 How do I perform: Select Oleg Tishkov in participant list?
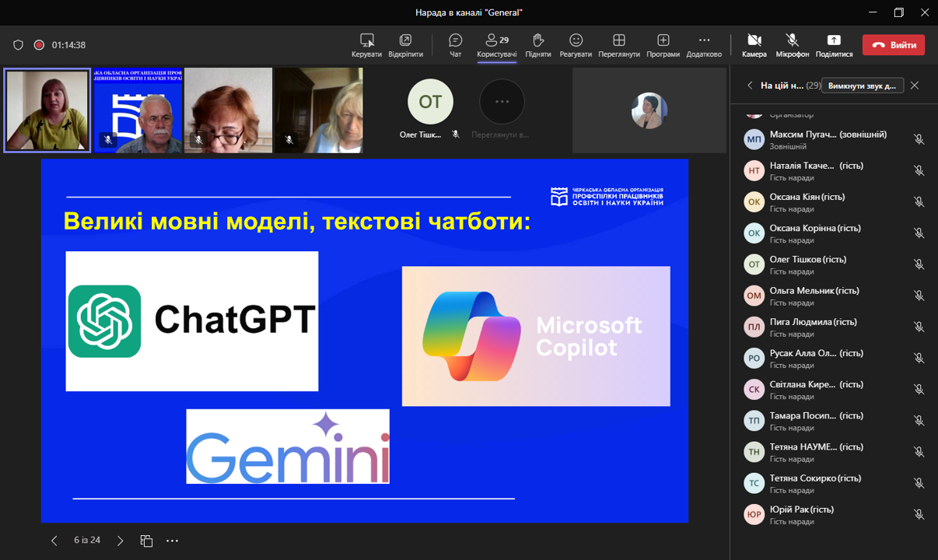(x=807, y=264)
